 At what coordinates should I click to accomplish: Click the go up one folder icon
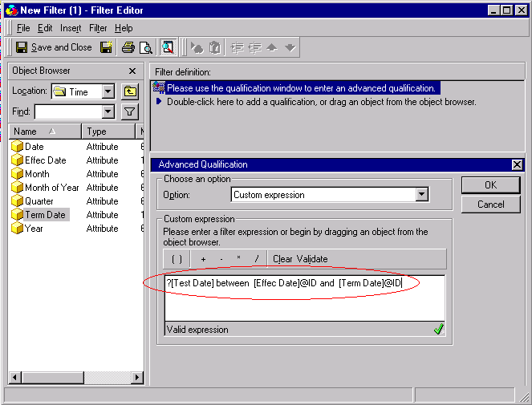coord(130,91)
